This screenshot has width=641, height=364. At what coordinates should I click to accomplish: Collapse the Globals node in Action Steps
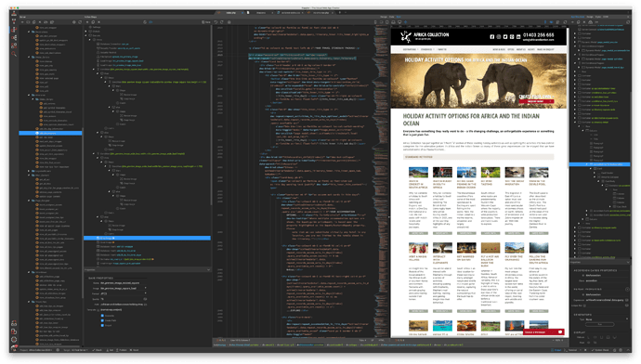coord(85,31)
